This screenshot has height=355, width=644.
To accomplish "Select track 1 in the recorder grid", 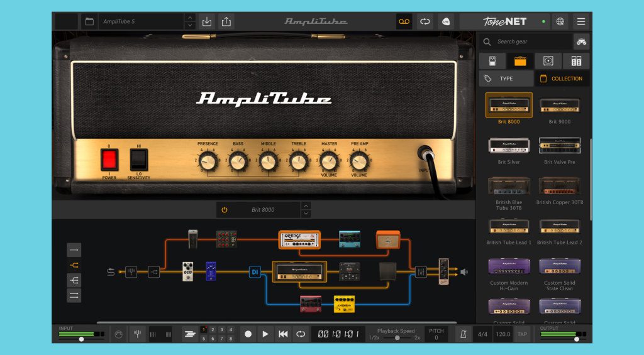I will (204, 330).
